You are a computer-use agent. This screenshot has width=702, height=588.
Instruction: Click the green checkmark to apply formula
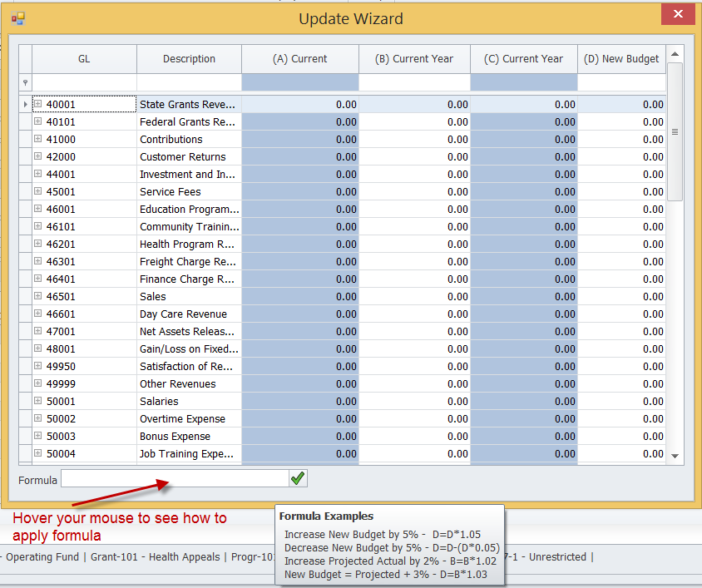tap(298, 478)
